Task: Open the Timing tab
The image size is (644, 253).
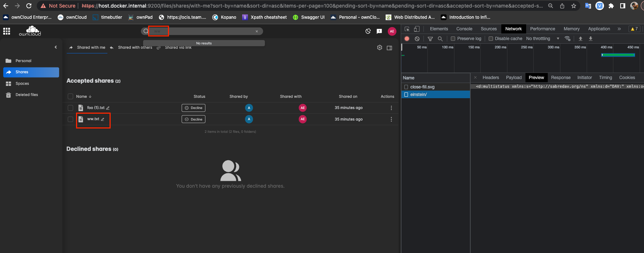Action: pyautogui.click(x=605, y=78)
